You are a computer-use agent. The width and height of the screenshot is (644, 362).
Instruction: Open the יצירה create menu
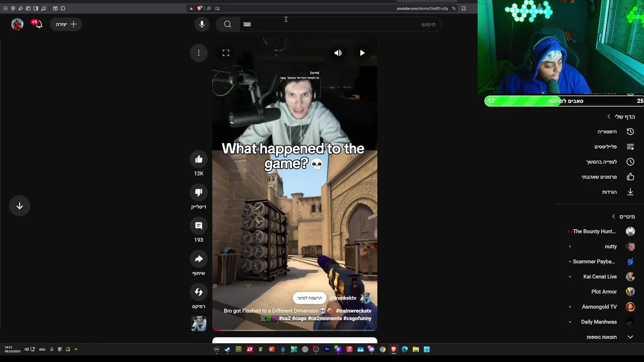(x=66, y=24)
